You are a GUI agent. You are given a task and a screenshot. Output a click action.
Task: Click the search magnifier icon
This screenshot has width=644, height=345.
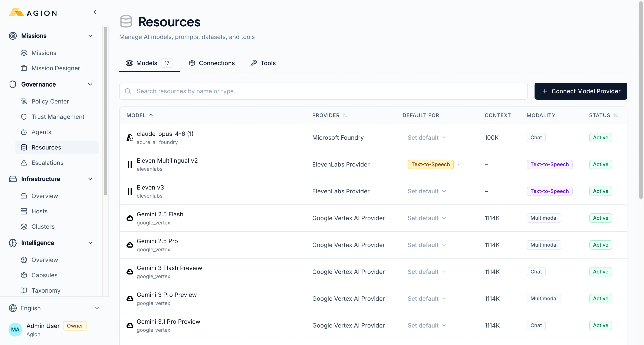click(x=128, y=91)
